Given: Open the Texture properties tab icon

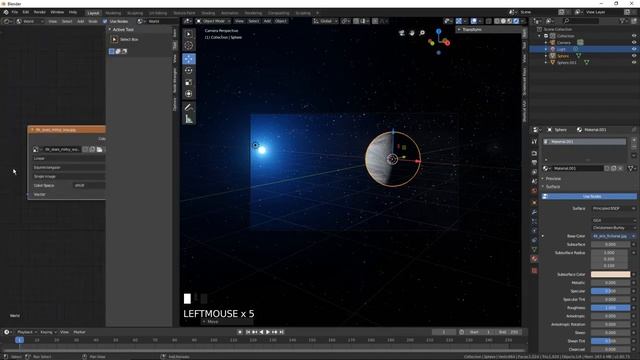Looking at the screenshot, I should (x=534, y=271).
